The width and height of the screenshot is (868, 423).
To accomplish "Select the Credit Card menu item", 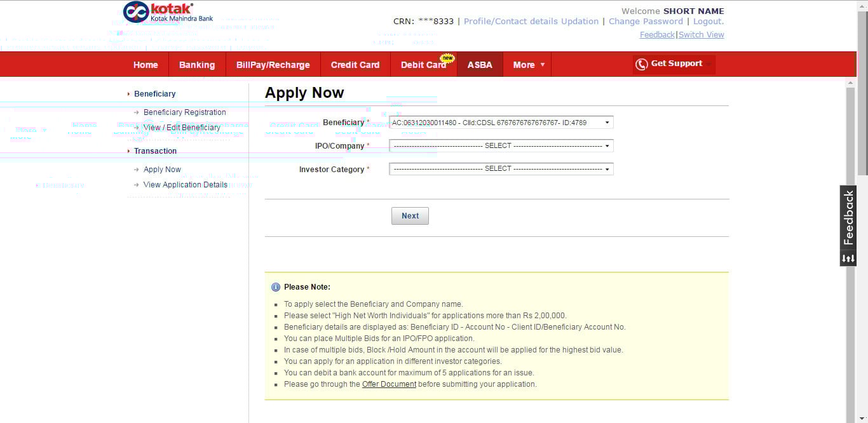I will (355, 65).
